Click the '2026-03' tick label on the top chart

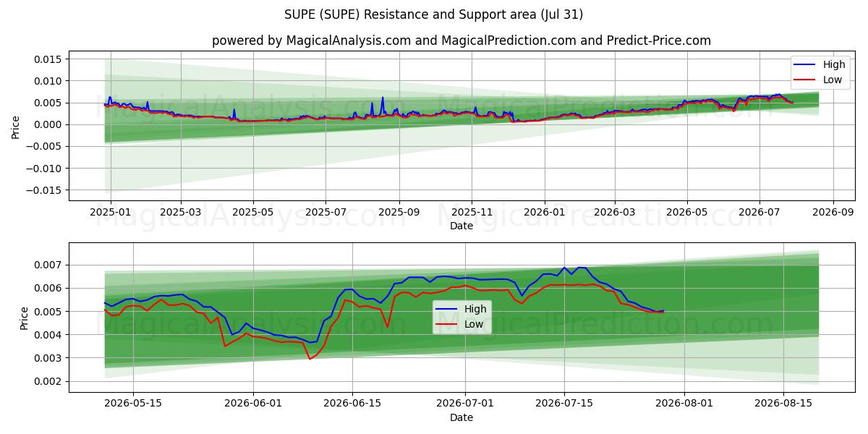[614, 212]
